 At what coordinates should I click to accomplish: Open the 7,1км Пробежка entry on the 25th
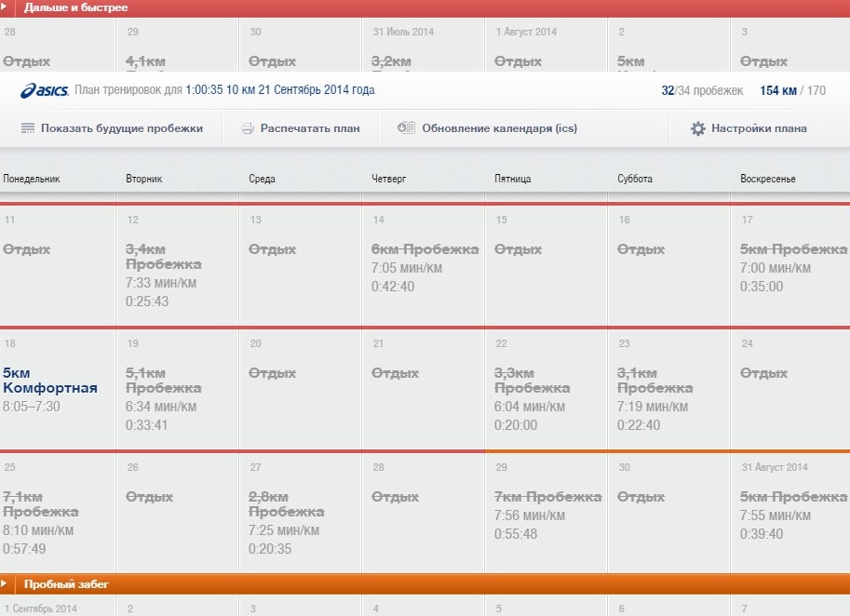(41, 504)
